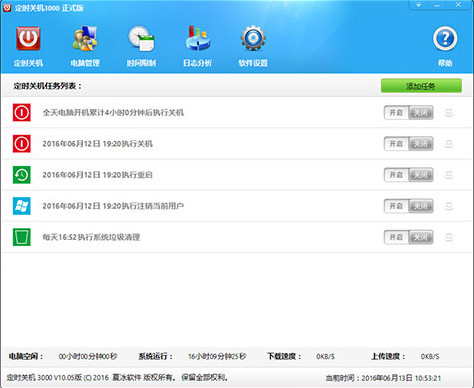The image size is (474, 388).
Task: Open 时间限制 clock calendar icon
Action: tap(141, 39)
